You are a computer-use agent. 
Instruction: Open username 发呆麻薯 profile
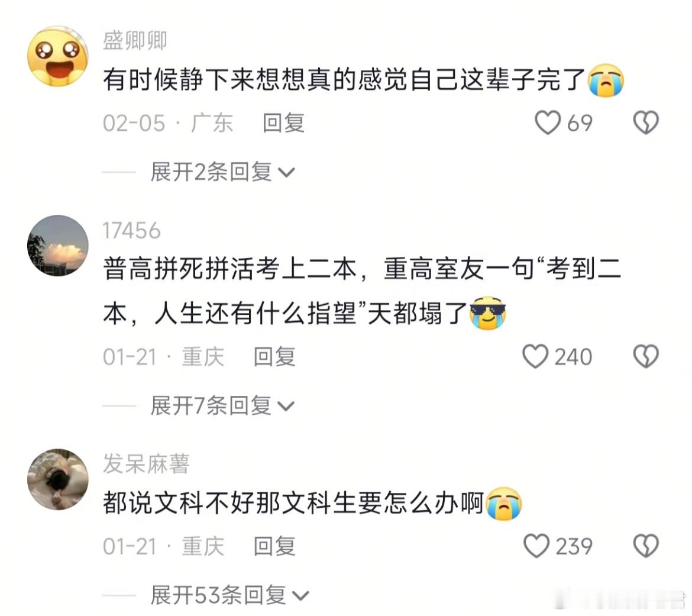point(146,464)
